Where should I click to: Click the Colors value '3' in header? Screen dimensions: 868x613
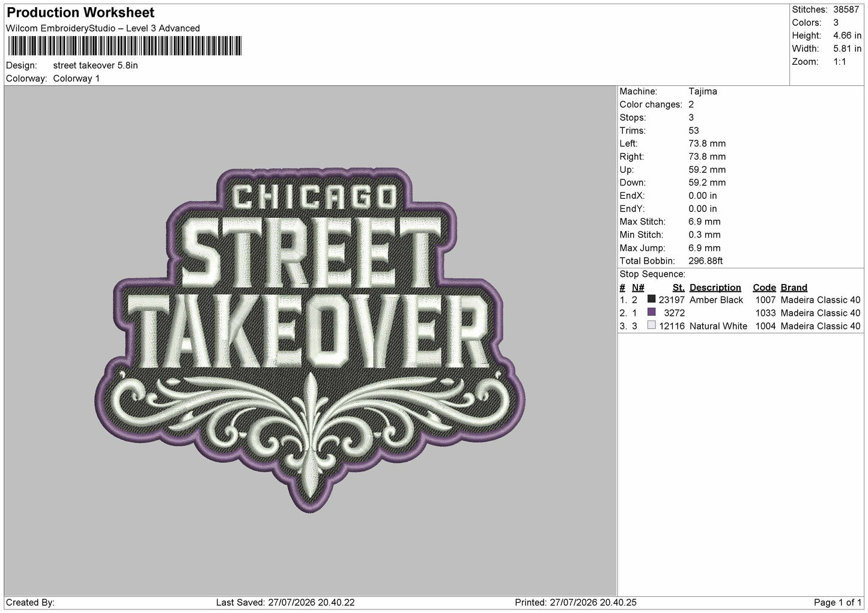[x=836, y=23]
